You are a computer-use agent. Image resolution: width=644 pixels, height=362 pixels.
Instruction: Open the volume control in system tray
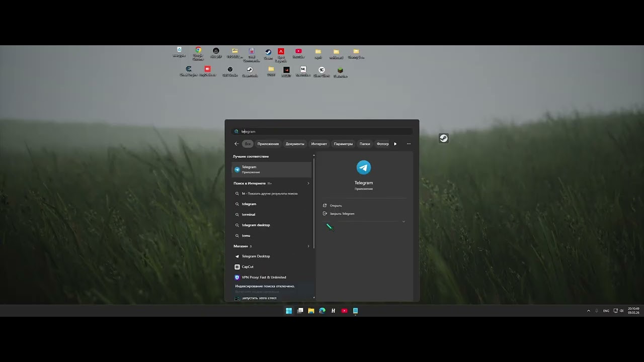pos(622,311)
